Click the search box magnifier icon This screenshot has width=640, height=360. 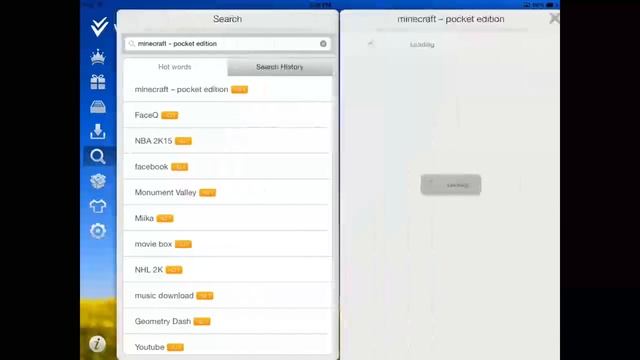(x=131, y=44)
